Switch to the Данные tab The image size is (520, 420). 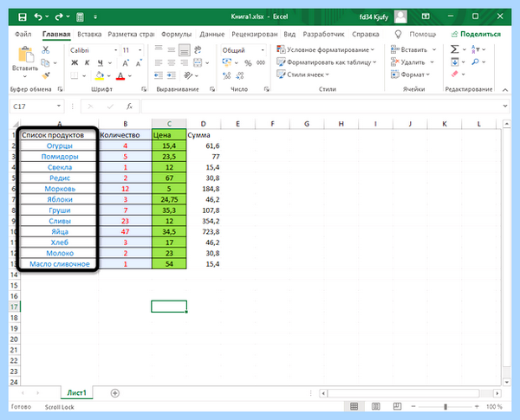[x=212, y=34]
